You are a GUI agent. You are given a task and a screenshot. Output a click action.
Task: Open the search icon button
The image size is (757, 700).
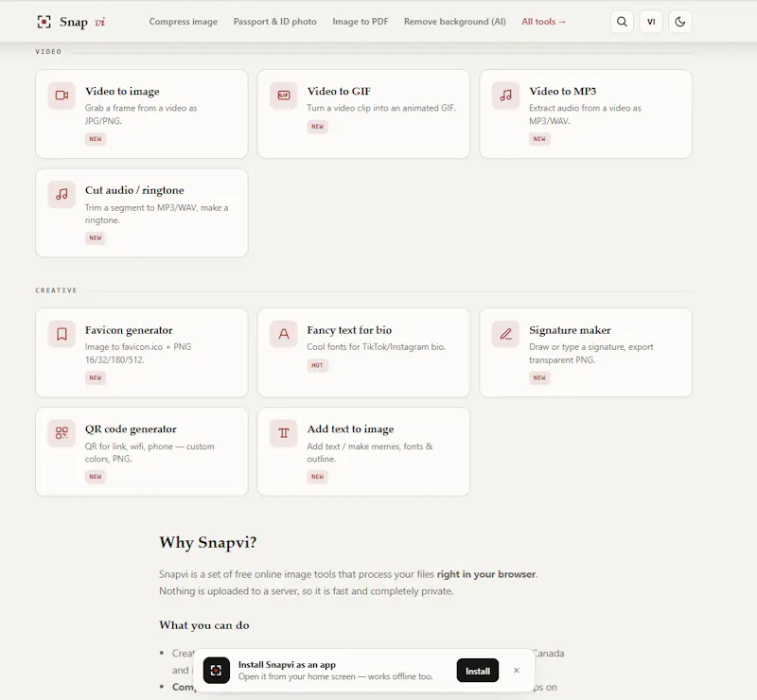622,22
